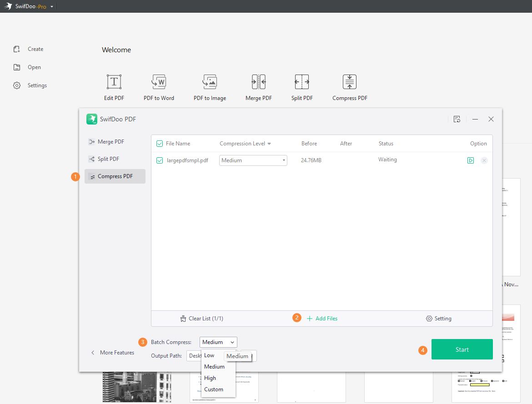Viewport: 532px width, 404px height.
Task: Open the form document thumbnail with yellow field
Action: (486, 387)
